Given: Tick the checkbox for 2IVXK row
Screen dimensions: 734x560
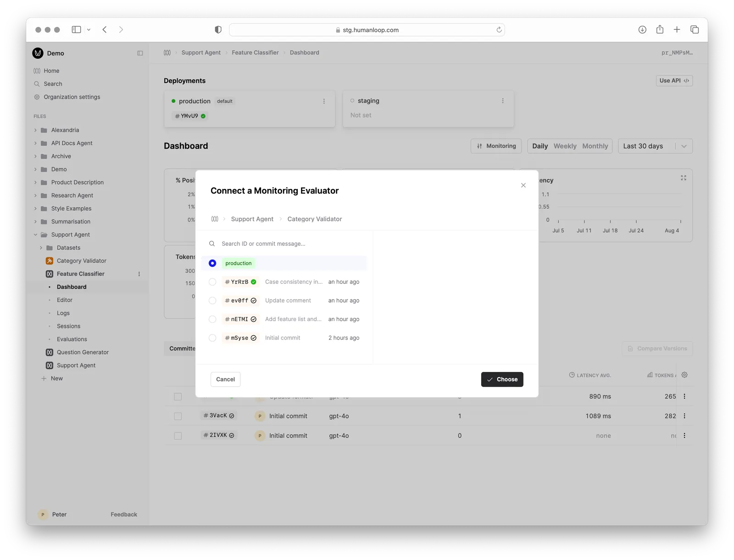Looking at the screenshot, I should 178,436.
